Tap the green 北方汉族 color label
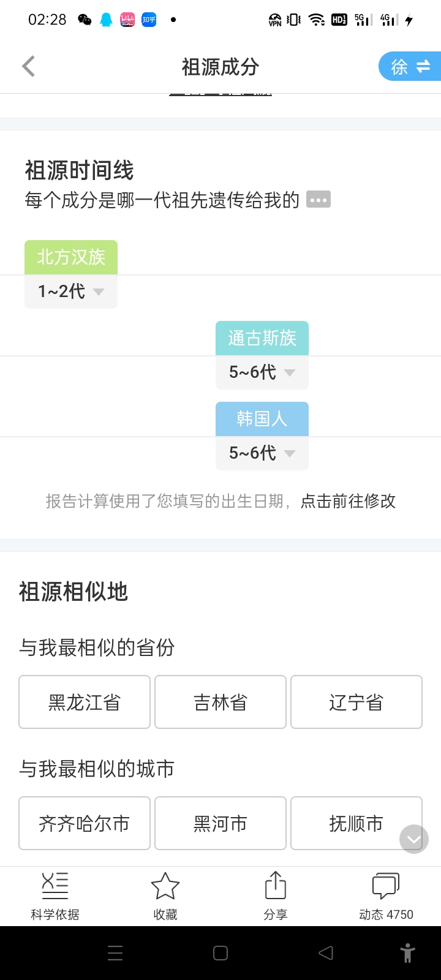The height and width of the screenshot is (980, 441). click(71, 257)
